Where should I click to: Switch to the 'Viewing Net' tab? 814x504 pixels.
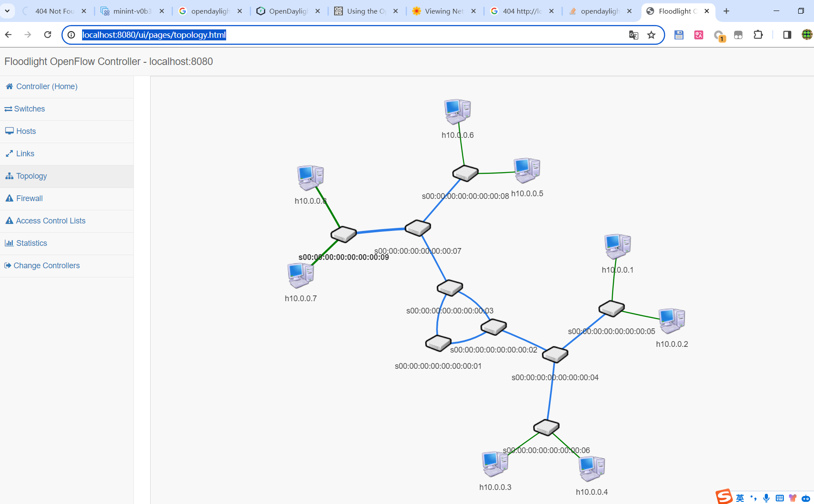[443, 11]
